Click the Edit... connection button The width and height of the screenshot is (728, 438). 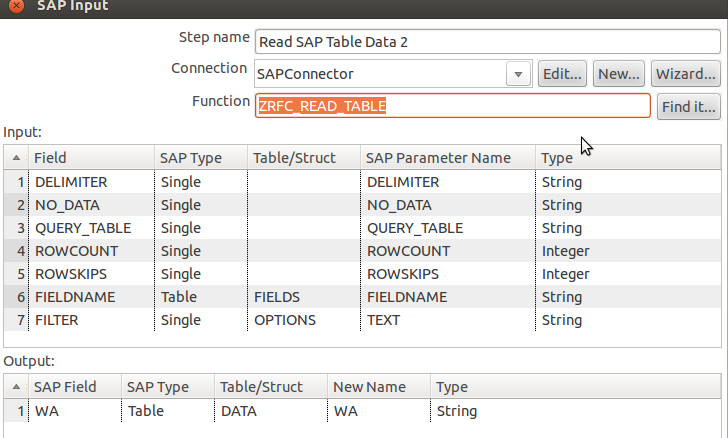coord(562,74)
